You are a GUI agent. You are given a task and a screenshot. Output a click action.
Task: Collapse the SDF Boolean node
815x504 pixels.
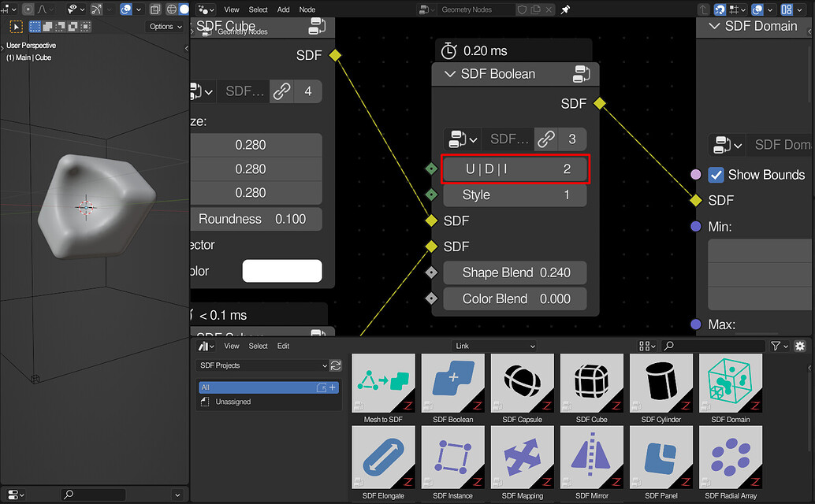tap(449, 74)
